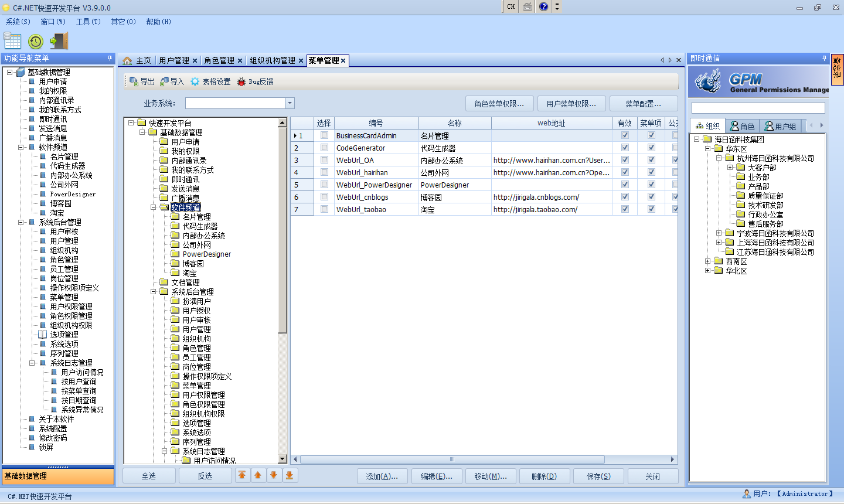This screenshot has width=844, height=504.
Task: Click the move-to-bottom orange arrow button
Action: point(290,475)
